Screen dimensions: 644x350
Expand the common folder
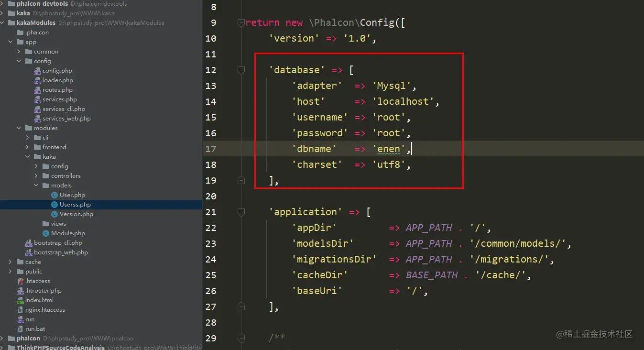pos(19,52)
